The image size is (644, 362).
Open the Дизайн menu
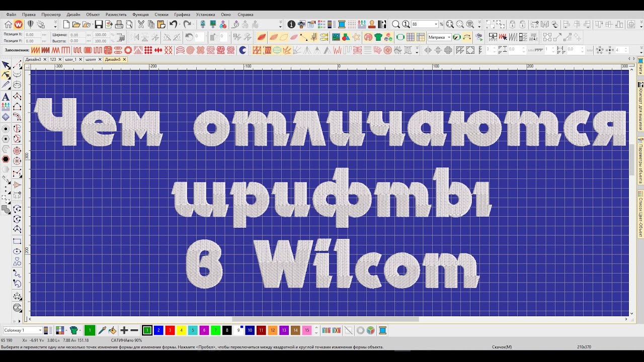click(73, 15)
